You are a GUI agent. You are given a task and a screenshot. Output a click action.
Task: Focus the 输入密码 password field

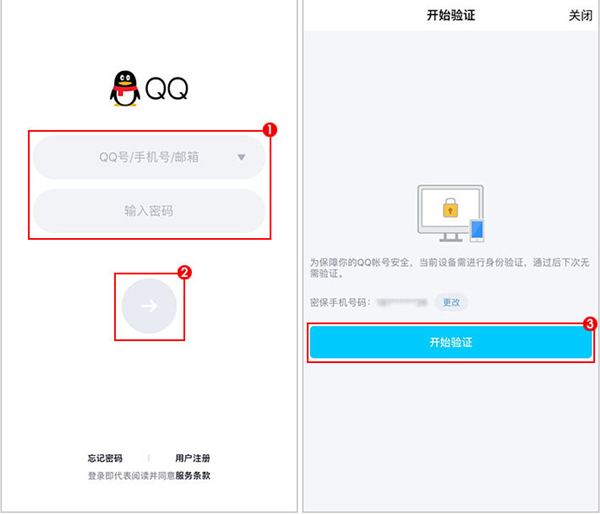click(149, 211)
